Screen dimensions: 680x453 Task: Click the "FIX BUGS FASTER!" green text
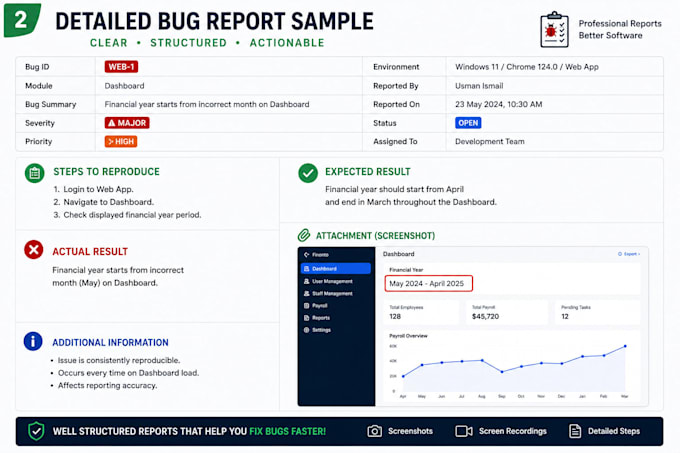click(x=288, y=431)
